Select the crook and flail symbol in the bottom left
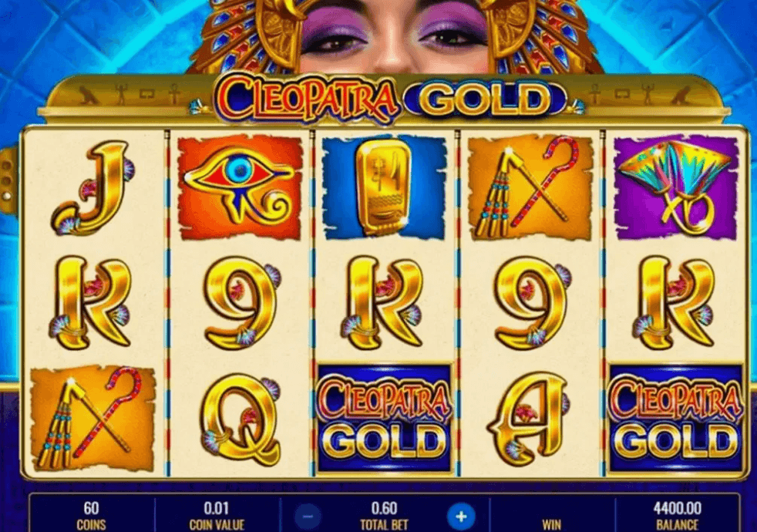The width and height of the screenshot is (757, 532). point(93,419)
